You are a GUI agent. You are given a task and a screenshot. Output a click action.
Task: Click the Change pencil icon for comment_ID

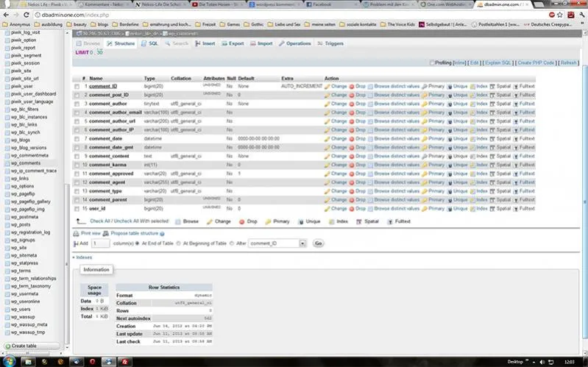[327, 87]
